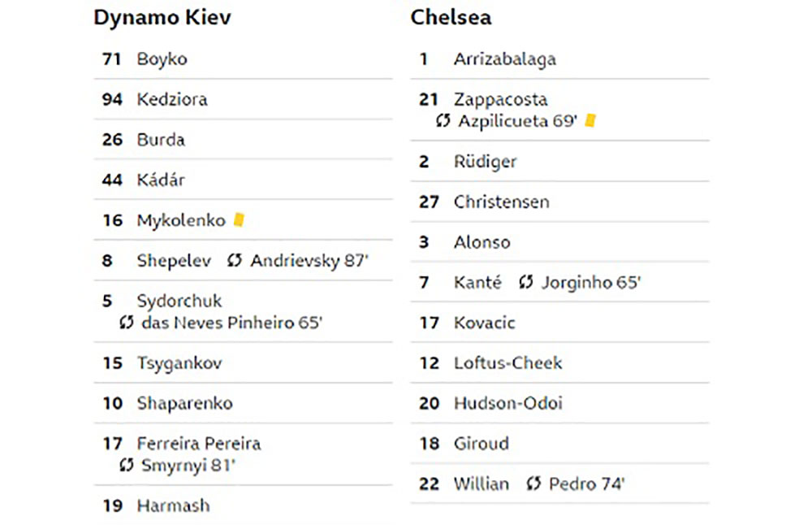Viewport: 812px width, 525px height.
Task: Click substitute name Jorginho 65'
Action: tap(591, 283)
